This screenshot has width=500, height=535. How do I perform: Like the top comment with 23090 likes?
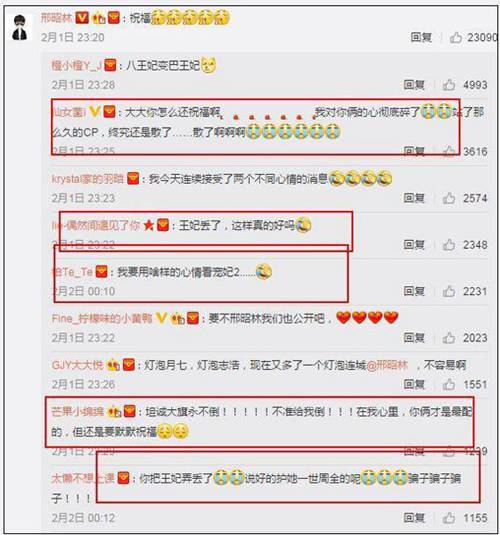[456, 37]
